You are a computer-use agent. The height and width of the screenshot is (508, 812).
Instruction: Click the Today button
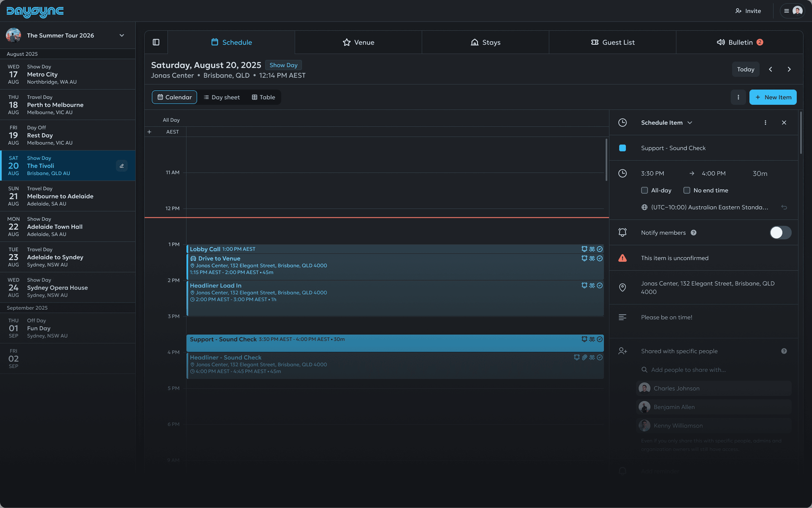[x=746, y=69]
